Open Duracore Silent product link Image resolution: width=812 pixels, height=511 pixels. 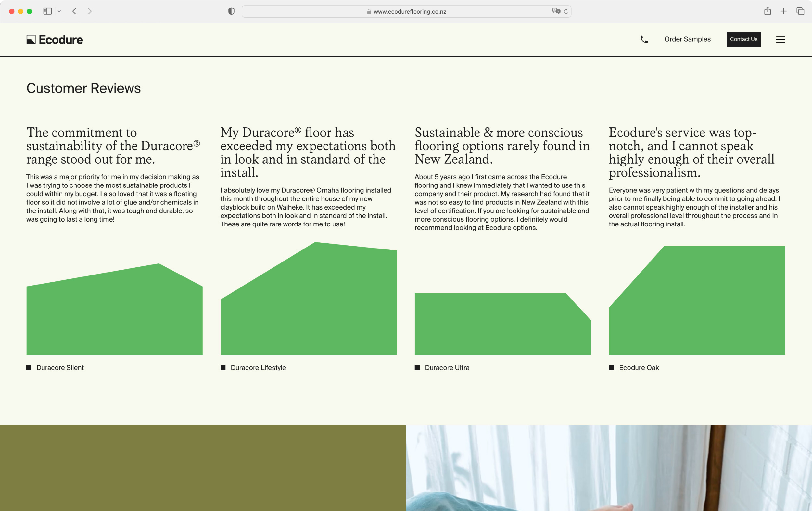60,368
